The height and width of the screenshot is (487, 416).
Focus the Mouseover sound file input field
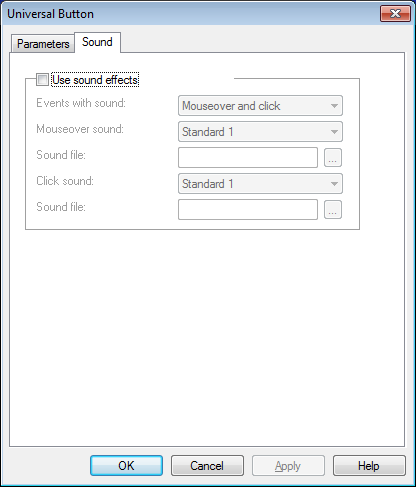[x=248, y=158]
